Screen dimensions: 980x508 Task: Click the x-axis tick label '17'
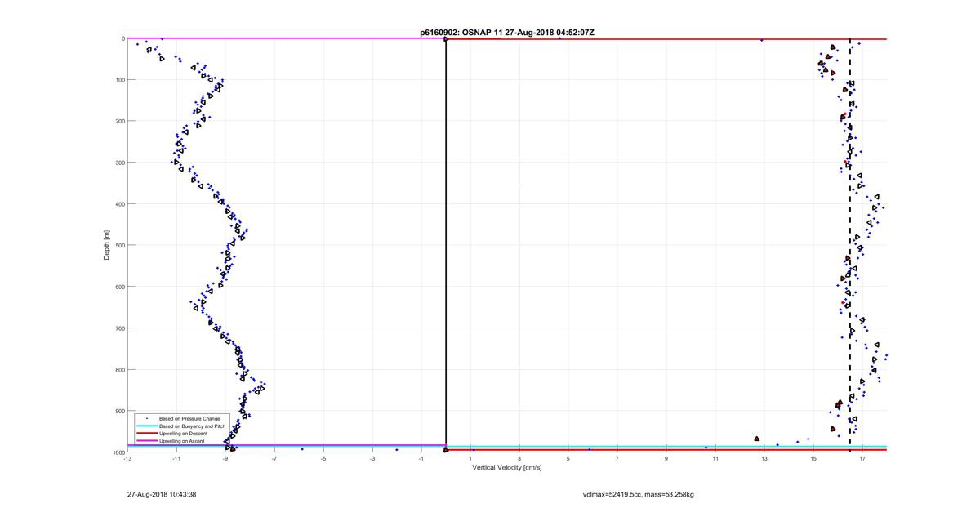point(862,459)
